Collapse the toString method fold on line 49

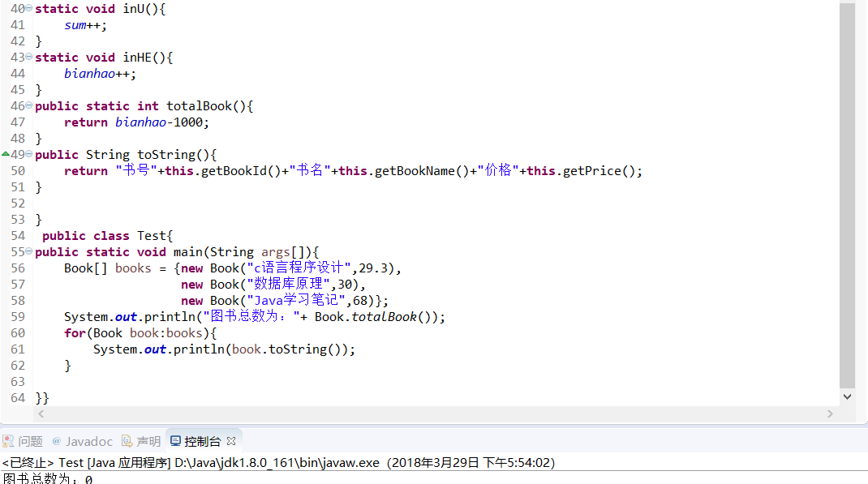(x=28, y=154)
